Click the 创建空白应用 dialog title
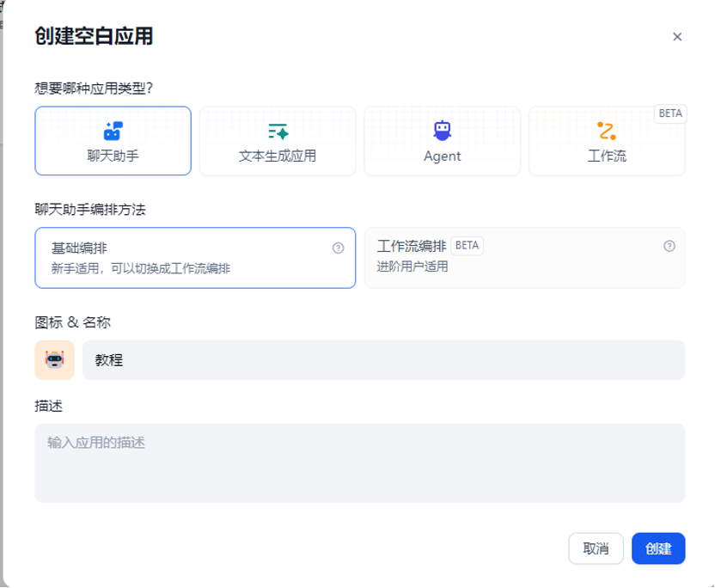The height and width of the screenshot is (588, 715). coord(92,38)
